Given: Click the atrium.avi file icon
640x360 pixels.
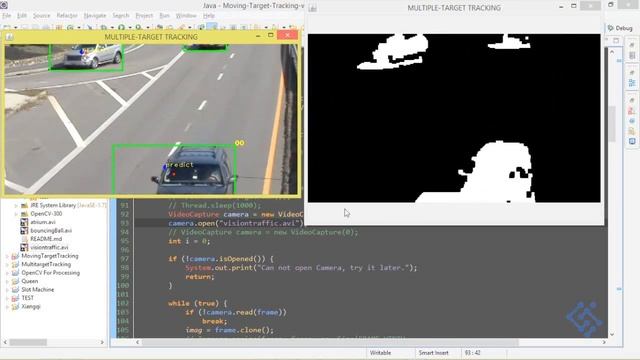Looking at the screenshot, I should pos(24,222).
